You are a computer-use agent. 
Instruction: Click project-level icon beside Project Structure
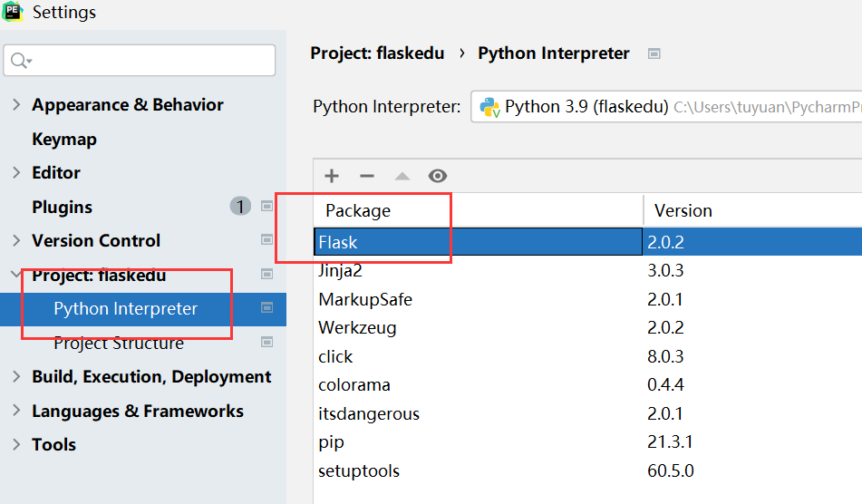click(x=266, y=343)
